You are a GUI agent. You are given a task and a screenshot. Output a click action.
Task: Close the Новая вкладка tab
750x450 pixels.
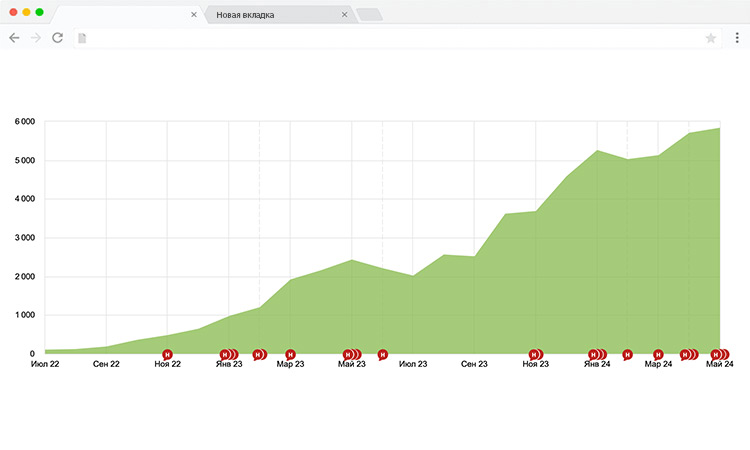(x=345, y=15)
